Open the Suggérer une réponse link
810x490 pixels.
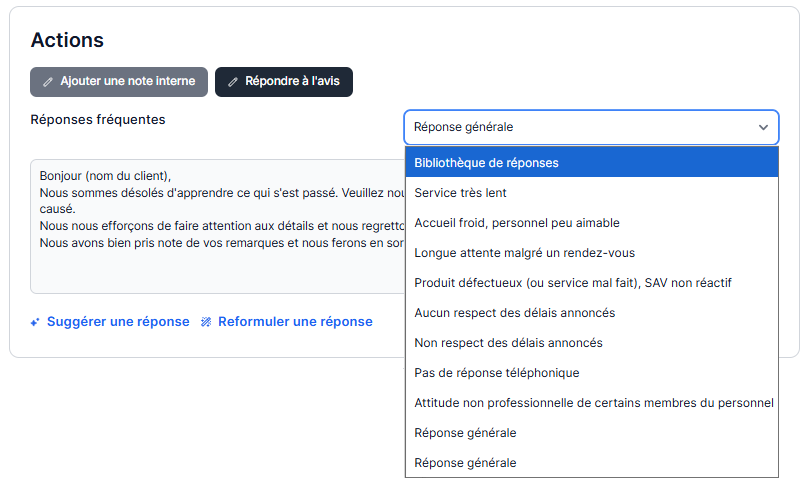[x=118, y=322]
